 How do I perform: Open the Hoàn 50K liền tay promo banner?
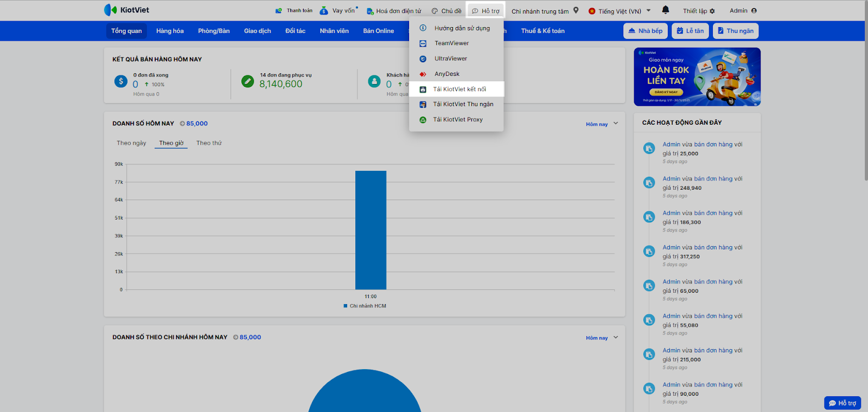(697, 77)
